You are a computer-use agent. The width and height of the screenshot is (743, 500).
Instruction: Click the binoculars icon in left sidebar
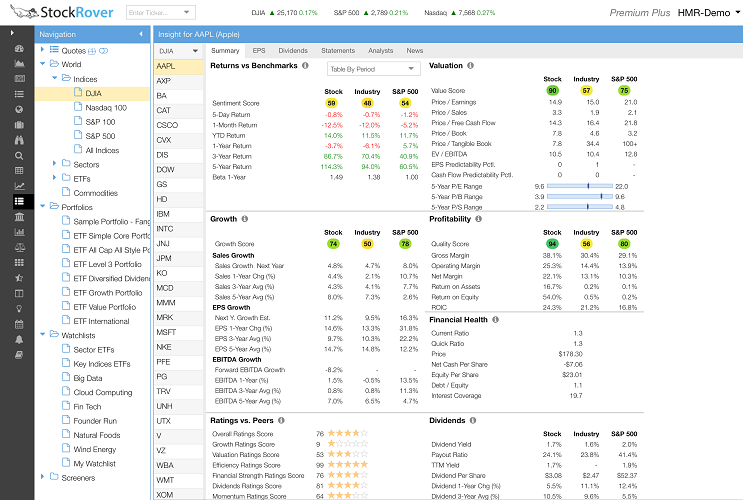coord(19,140)
